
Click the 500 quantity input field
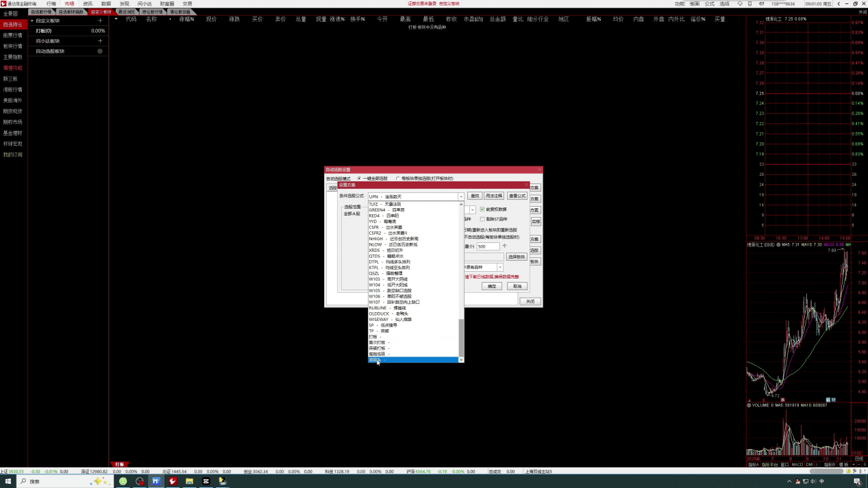click(488, 246)
